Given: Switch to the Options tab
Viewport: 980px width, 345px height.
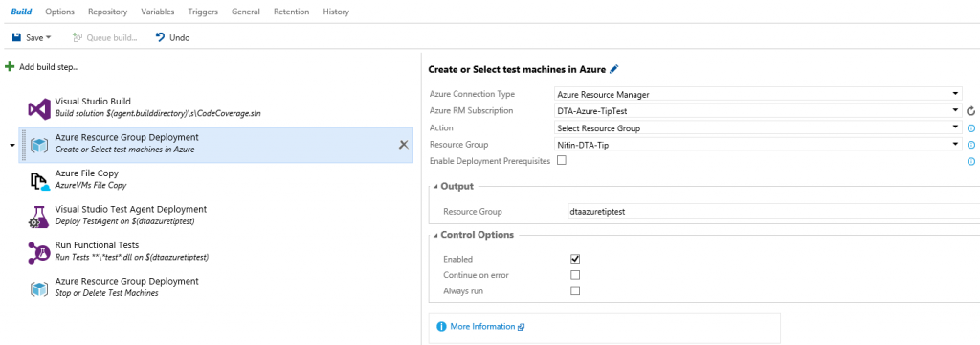Looking at the screenshot, I should point(60,11).
